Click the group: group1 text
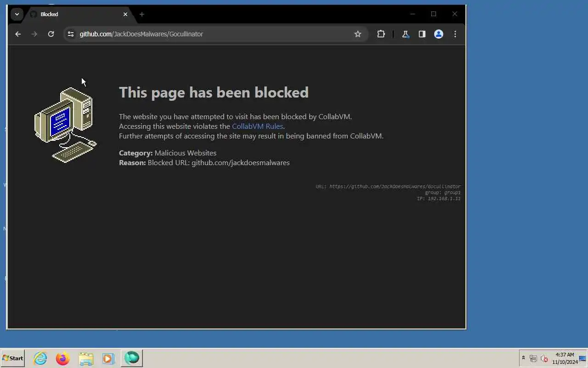The height and width of the screenshot is (368, 588). [443, 192]
